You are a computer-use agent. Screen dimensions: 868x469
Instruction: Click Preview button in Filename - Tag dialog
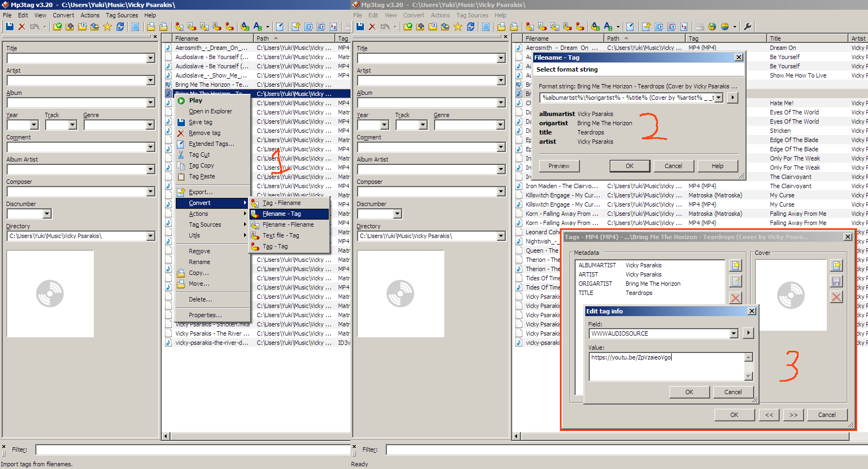pos(559,166)
